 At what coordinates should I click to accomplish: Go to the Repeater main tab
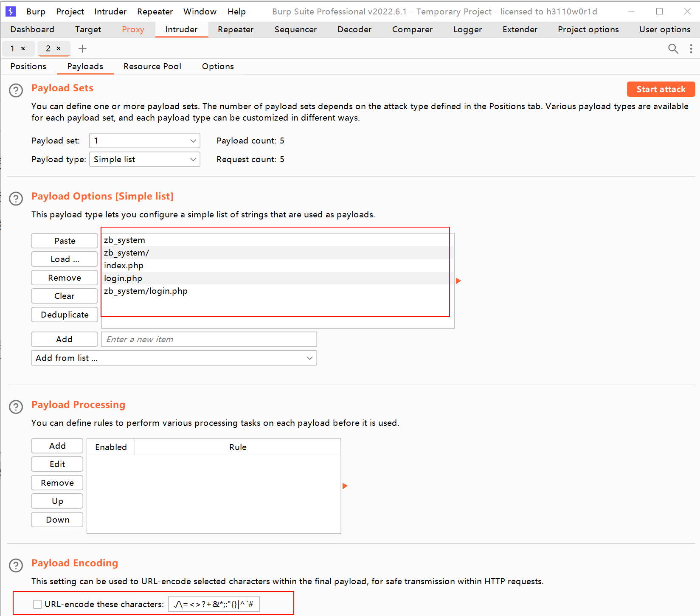pyautogui.click(x=236, y=29)
